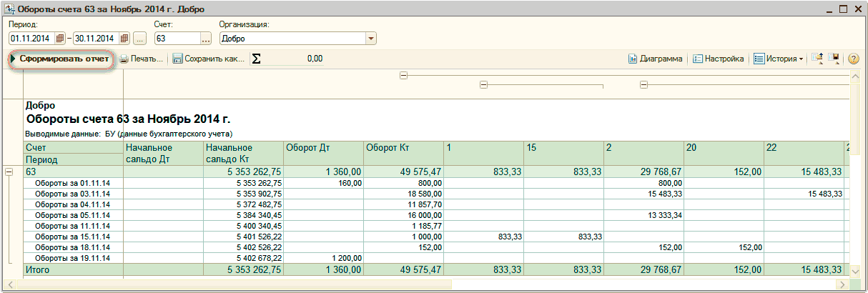The image size is (868, 293).
Task: Click cell with value 160,00
Action: [324, 183]
